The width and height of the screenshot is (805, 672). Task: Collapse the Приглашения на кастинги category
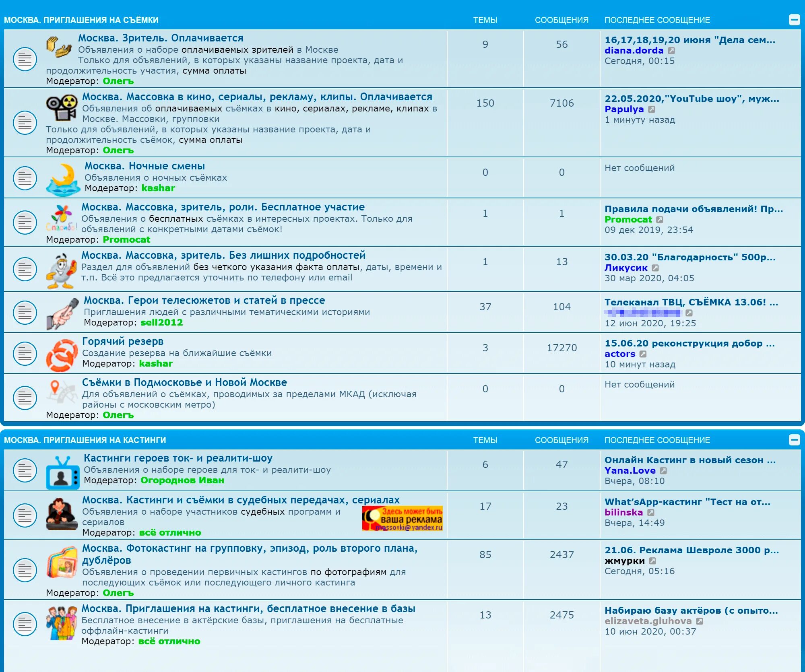click(794, 440)
